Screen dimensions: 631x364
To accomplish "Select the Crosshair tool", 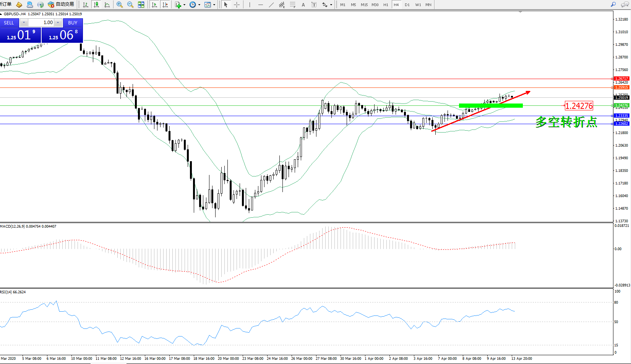I will (x=237, y=5).
